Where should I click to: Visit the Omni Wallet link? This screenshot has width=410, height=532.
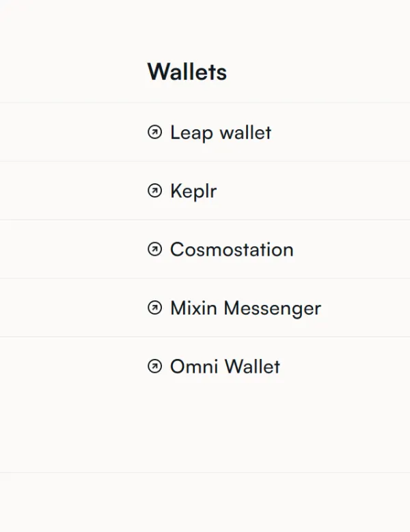(x=225, y=367)
